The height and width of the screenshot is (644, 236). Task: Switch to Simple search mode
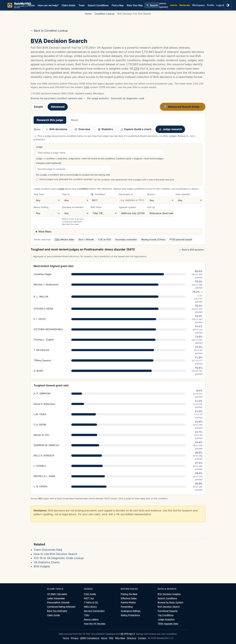click(38, 107)
